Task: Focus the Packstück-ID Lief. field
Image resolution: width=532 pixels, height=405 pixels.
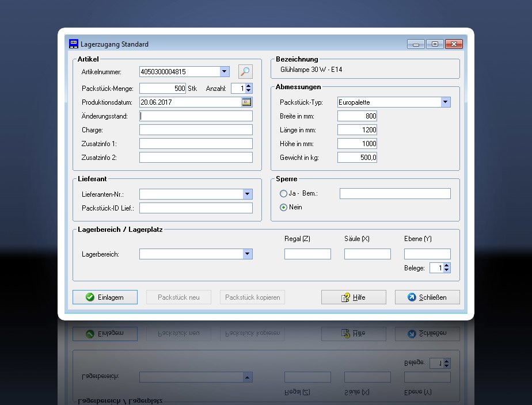Action: (196, 208)
